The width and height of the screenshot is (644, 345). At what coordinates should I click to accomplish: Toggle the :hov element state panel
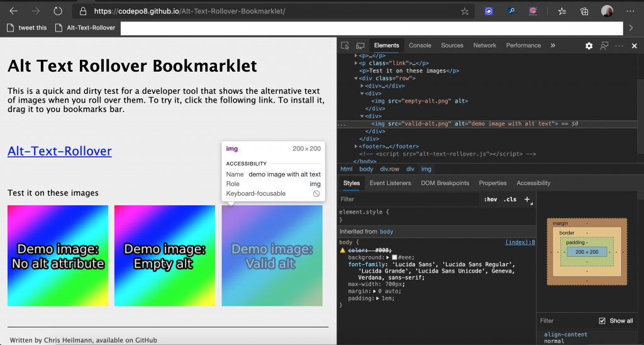point(491,200)
